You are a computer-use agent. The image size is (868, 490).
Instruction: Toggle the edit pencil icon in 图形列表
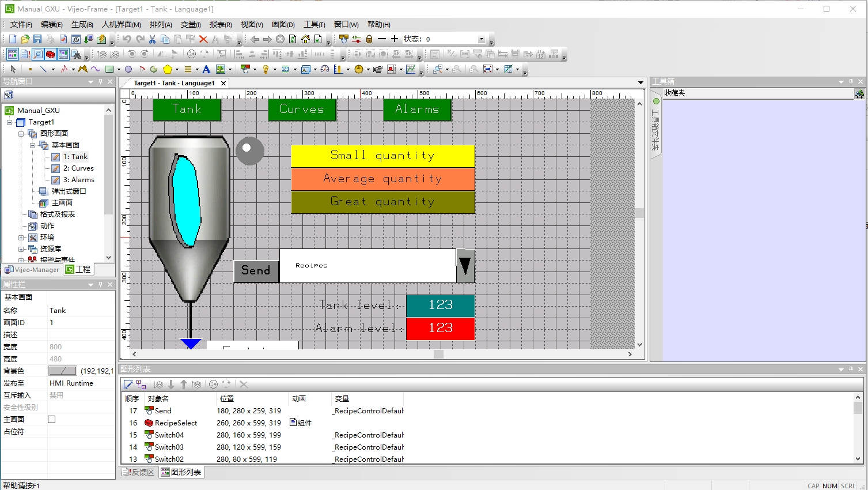tap(128, 385)
